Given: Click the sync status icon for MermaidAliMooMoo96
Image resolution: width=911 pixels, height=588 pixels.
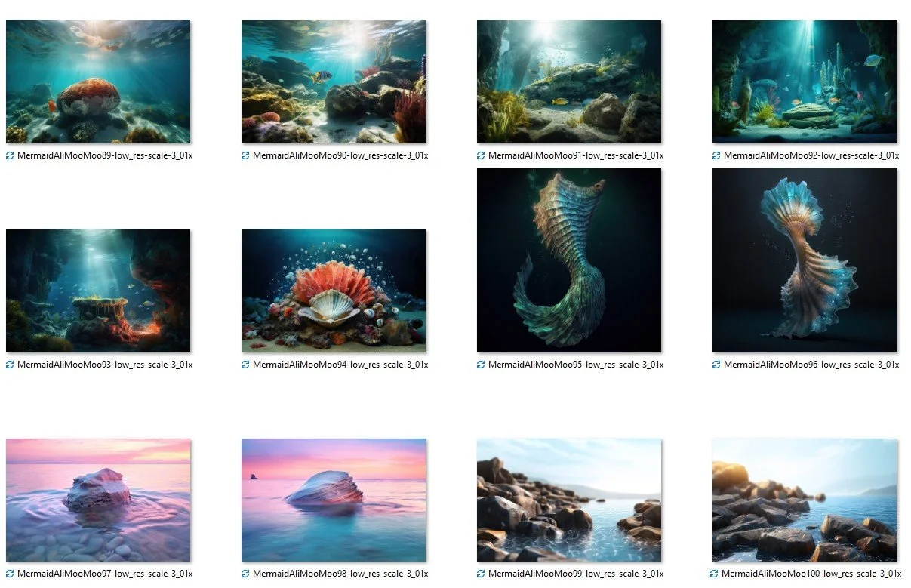Looking at the screenshot, I should tap(716, 365).
